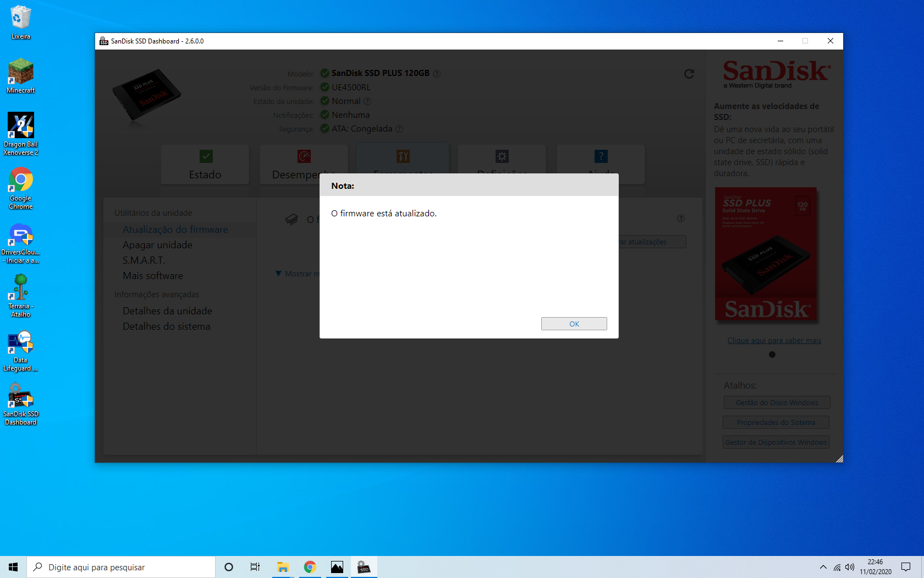Click OK in the firmware note dialog
The height and width of the screenshot is (578, 924).
click(x=574, y=324)
